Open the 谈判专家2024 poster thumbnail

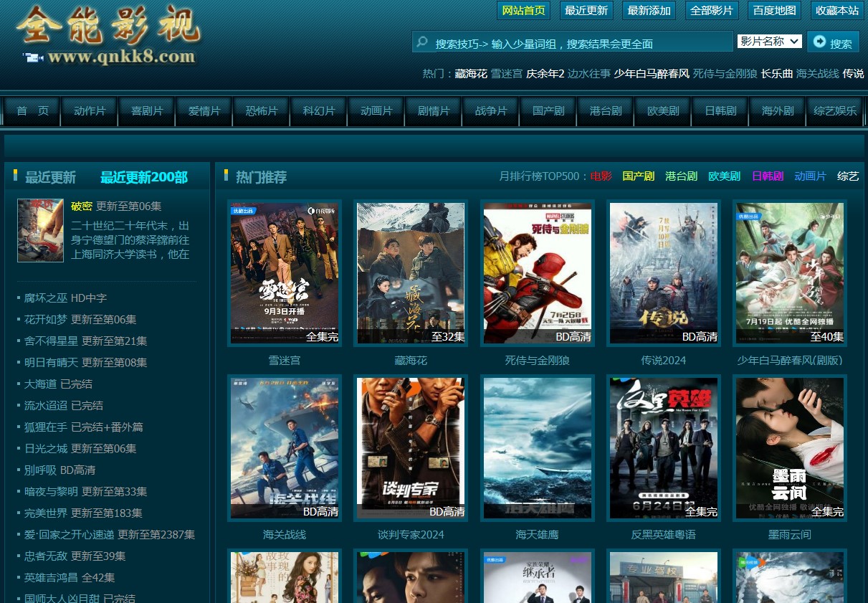coord(411,448)
